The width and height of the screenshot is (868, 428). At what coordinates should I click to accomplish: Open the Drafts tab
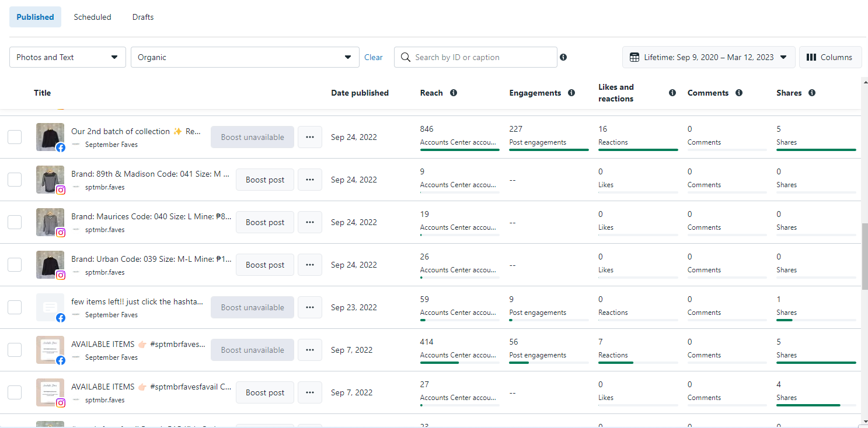tap(143, 17)
